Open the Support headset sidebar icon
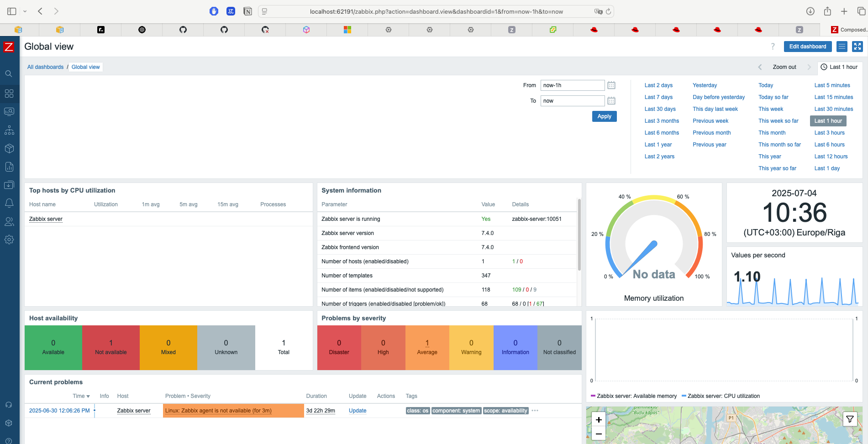The width and height of the screenshot is (868, 444). [x=9, y=405]
